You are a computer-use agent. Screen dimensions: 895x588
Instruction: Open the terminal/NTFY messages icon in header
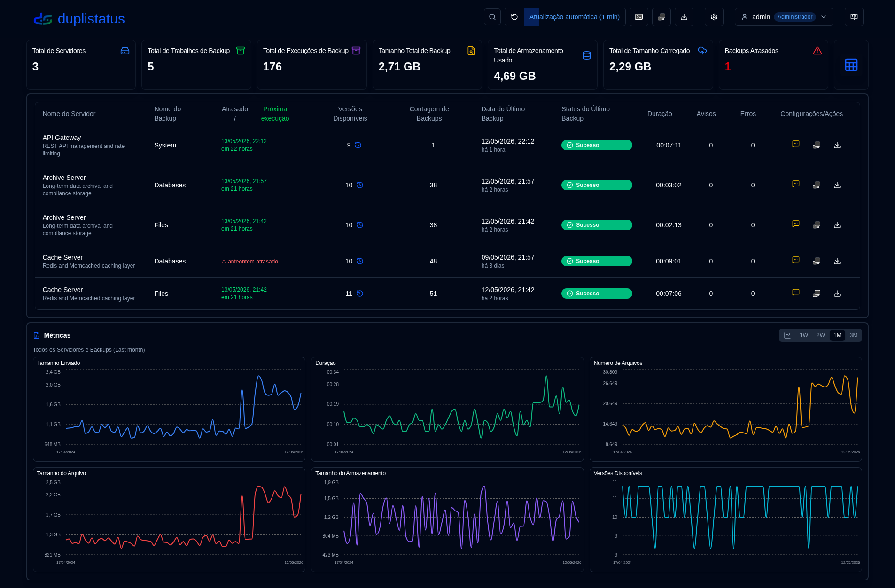tap(639, 17)
